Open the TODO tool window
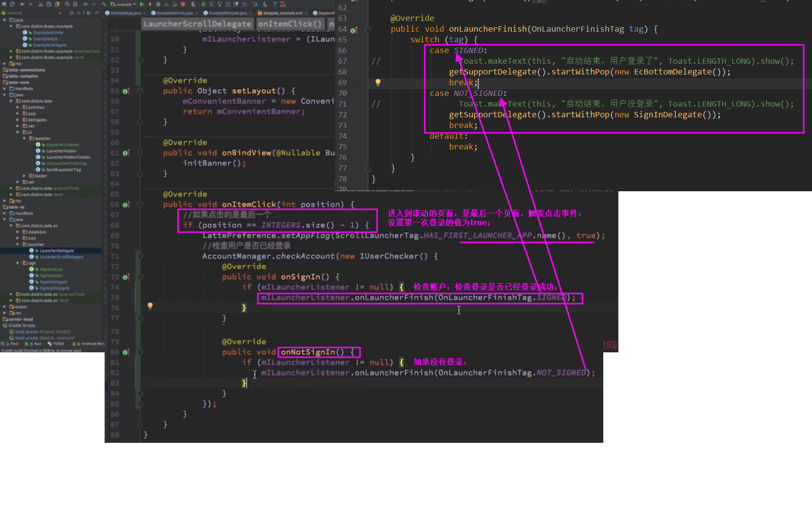Viewport: 812px width, 511px height. [x=56, y=344]
